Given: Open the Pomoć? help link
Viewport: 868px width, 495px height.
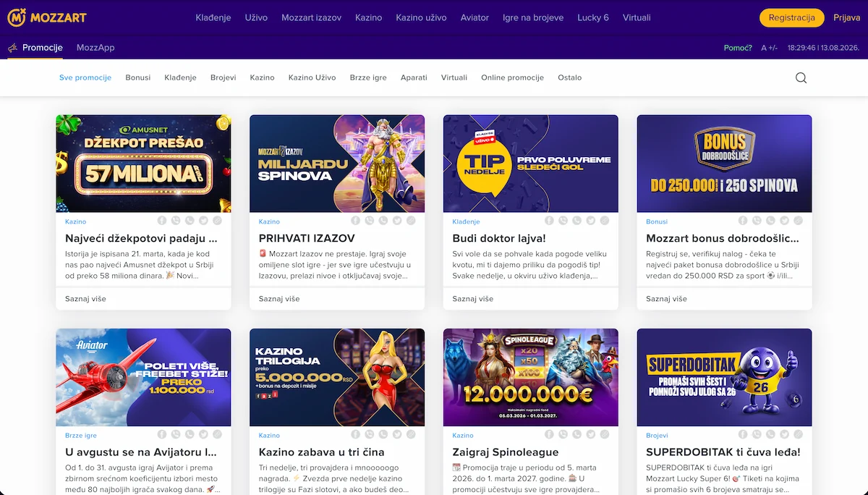Looking at the screenshot, I should point(738,48).
